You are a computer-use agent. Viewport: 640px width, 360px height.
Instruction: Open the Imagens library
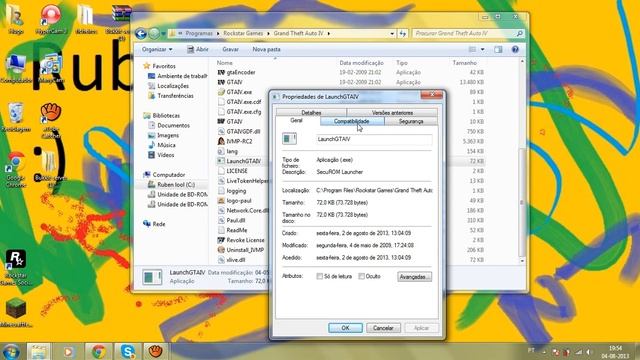click(x=164, y=135)
